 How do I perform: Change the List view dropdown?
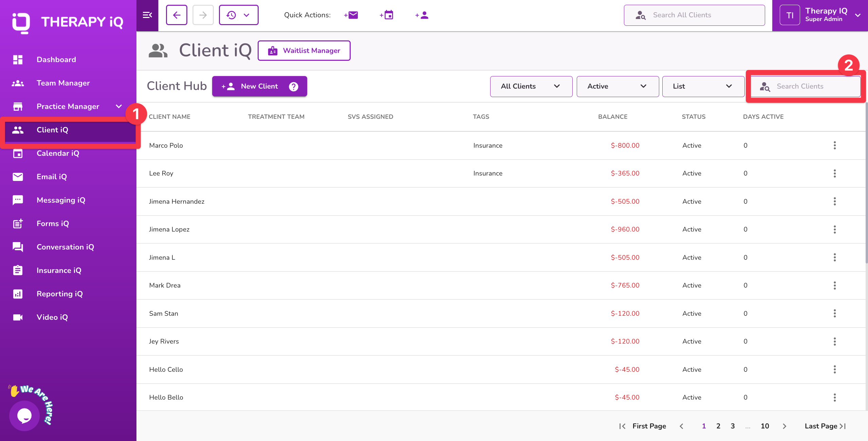[x=703, y=87]
